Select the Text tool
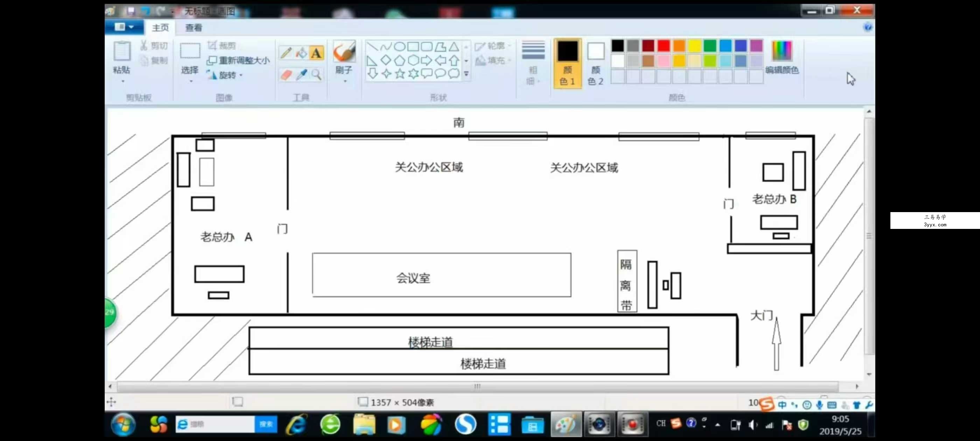This screenshot has height=441, width=980. tap(316, 52)
